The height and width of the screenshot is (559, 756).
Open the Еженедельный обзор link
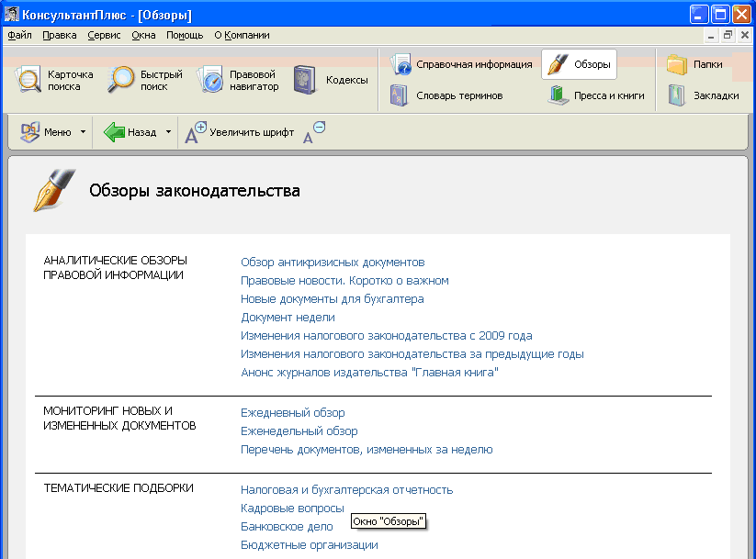(x=299, y=430)
